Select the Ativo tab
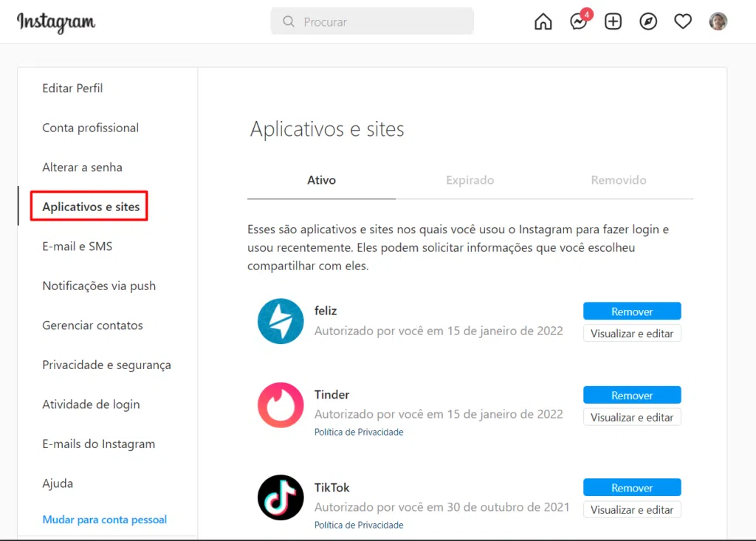Screen dimensions: 756x541 pyautogui.click(x=320, y=179)
